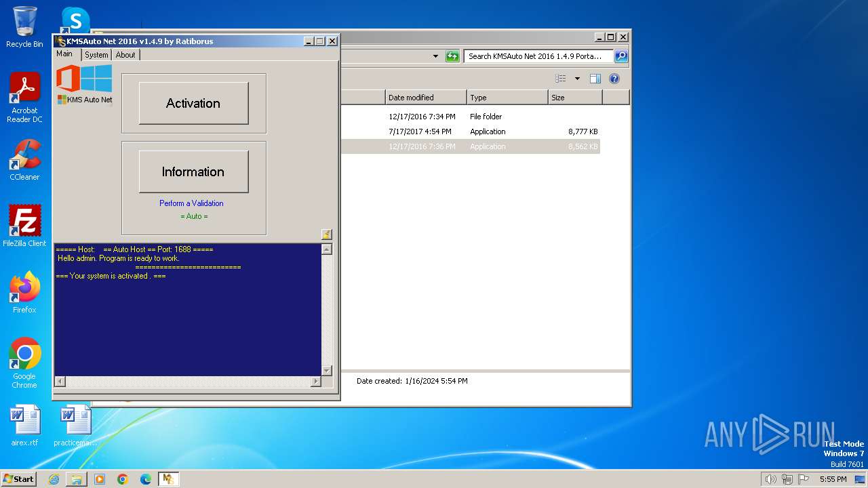
Task: Open Explorer help via question mark icon
Action: [x=614, y=79]
